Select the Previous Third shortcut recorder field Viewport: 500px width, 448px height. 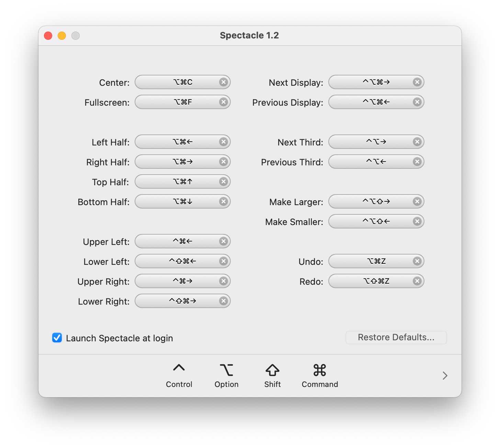(376, 162)
